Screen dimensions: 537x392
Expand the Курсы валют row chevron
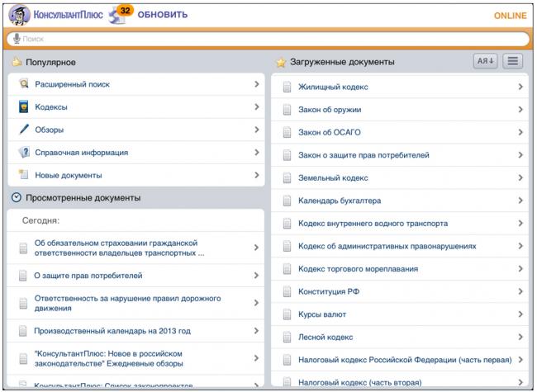tap(520, 314)
